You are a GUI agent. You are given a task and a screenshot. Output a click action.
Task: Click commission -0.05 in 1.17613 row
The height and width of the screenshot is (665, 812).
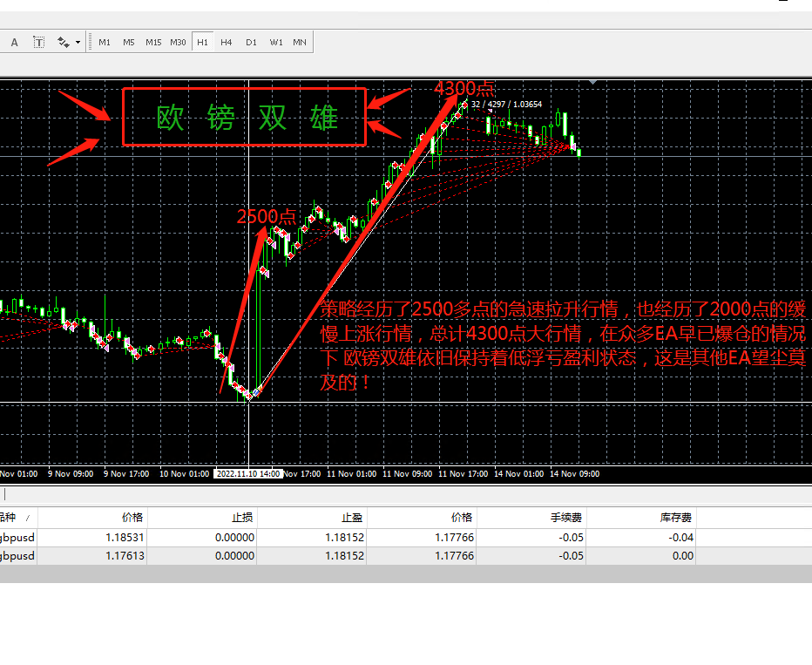[x=572, y=556]
